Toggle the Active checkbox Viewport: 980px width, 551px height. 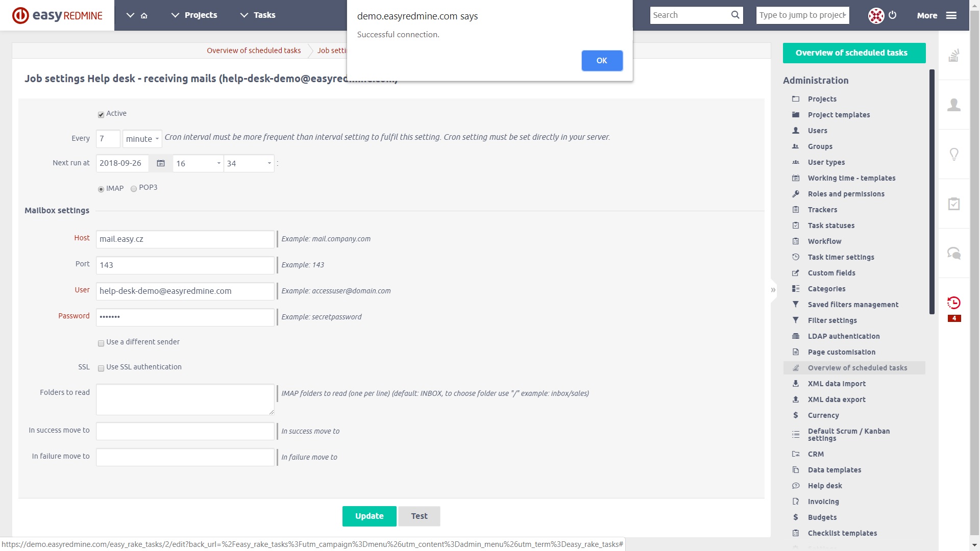(101, 115)
